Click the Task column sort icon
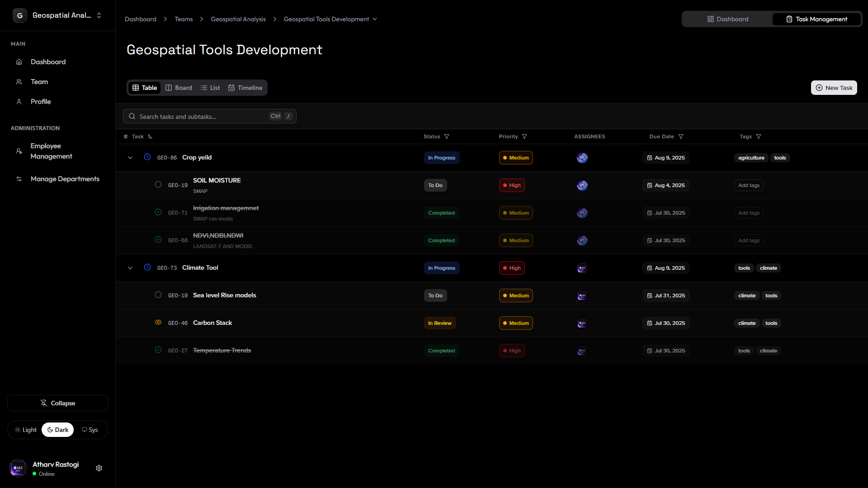 [x=150, y=136]
